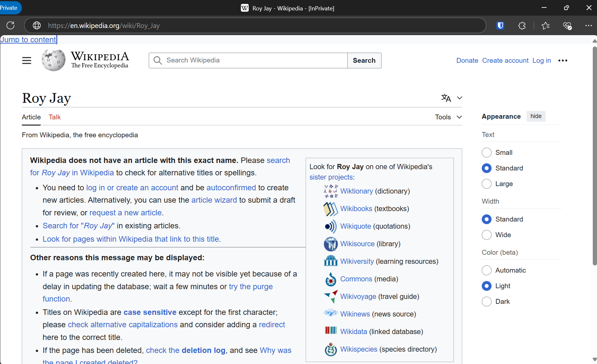
Task: Open the autoconfirmed link
Action: (231, 188)
